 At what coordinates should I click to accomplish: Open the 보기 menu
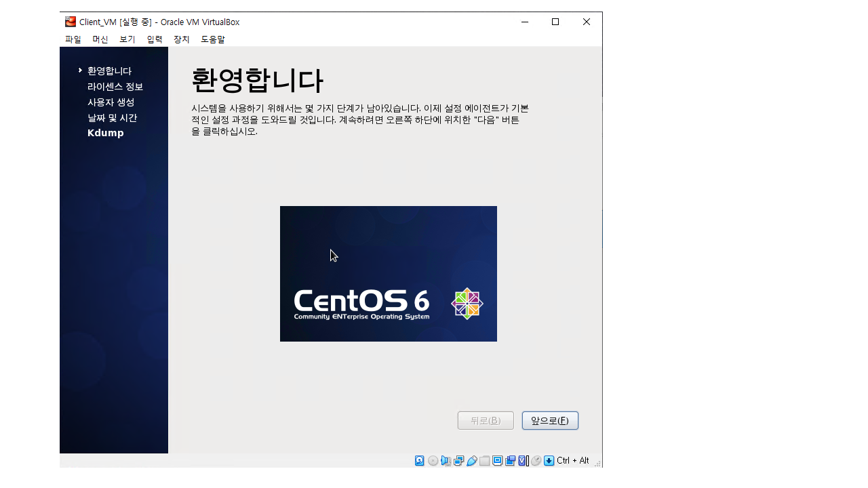click(127, 39)
